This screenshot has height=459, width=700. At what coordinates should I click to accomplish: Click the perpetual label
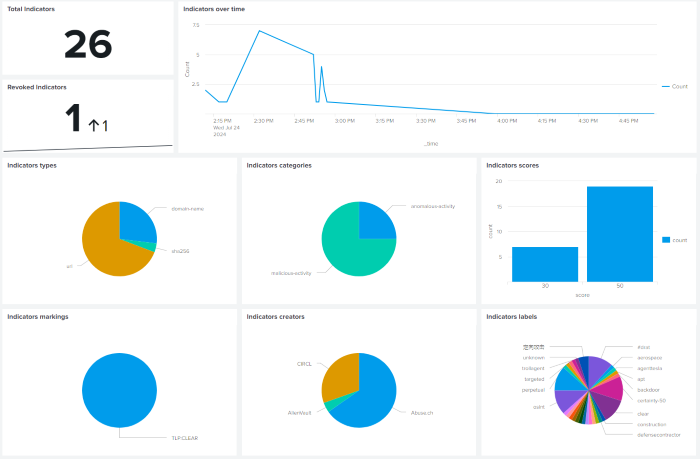[x=533, y=390]
